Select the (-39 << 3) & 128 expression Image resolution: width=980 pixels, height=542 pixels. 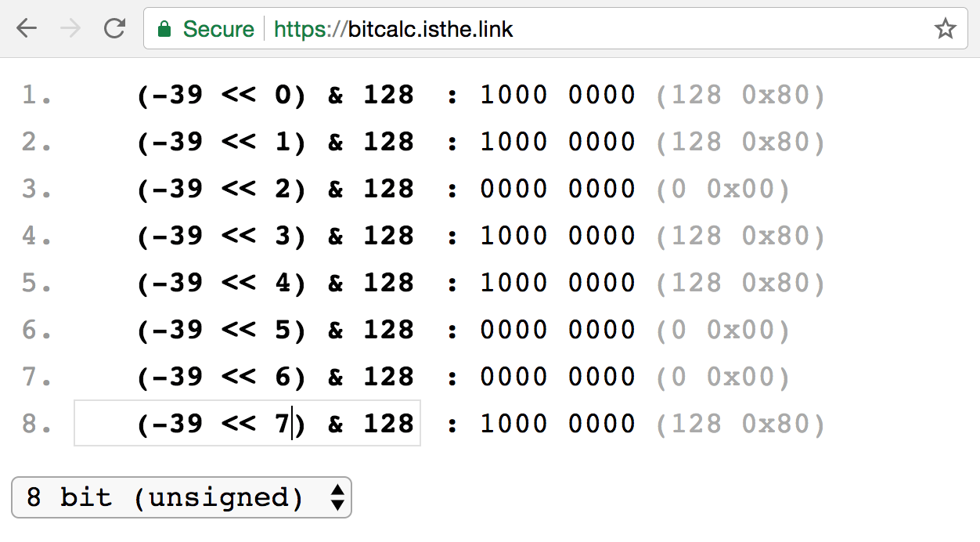pyautogui.click(x=276, y=236)
